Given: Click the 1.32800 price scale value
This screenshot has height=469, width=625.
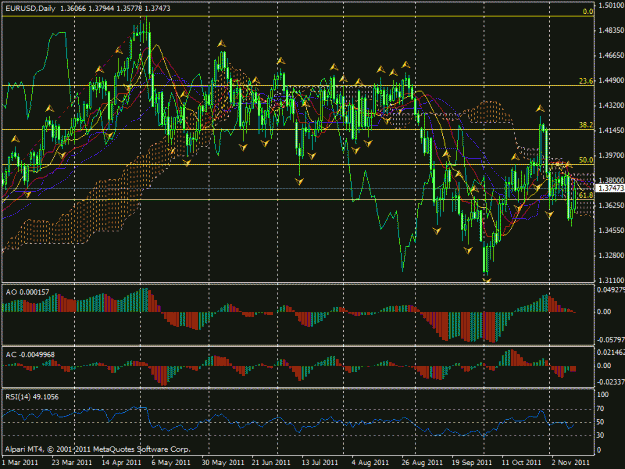Looking at the screenshot, I should (x=611, y=255).
